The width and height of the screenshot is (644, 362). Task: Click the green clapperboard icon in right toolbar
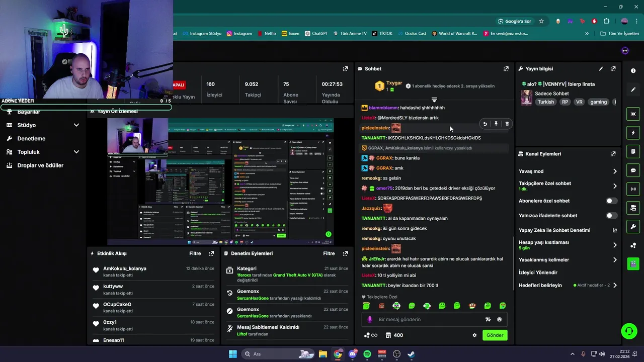tap(633, 263)
